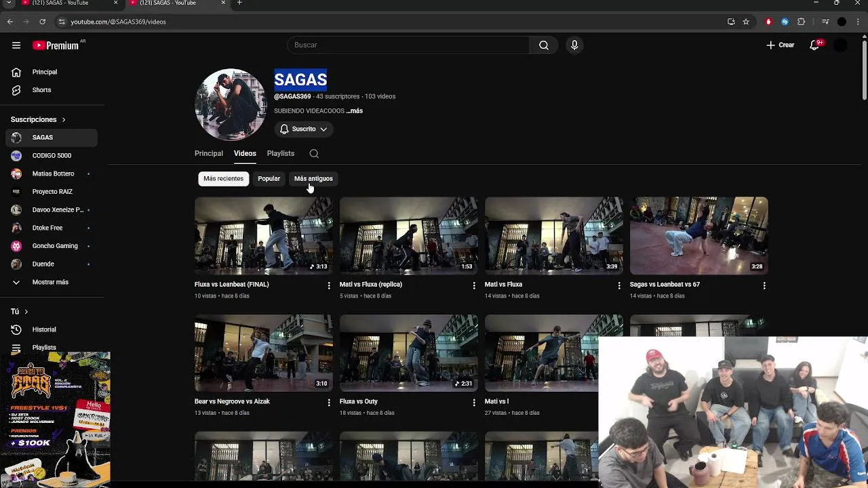Open Fluxa vs Leanbeat (FINAL) thumbnail
Screen dimensions: 868x488
[264, 236]
